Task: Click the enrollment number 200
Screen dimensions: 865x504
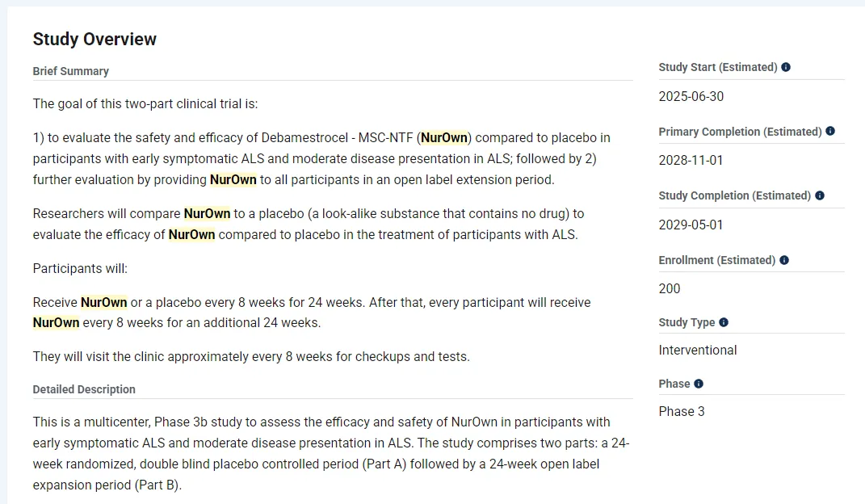Action: [x=670, y=288]
